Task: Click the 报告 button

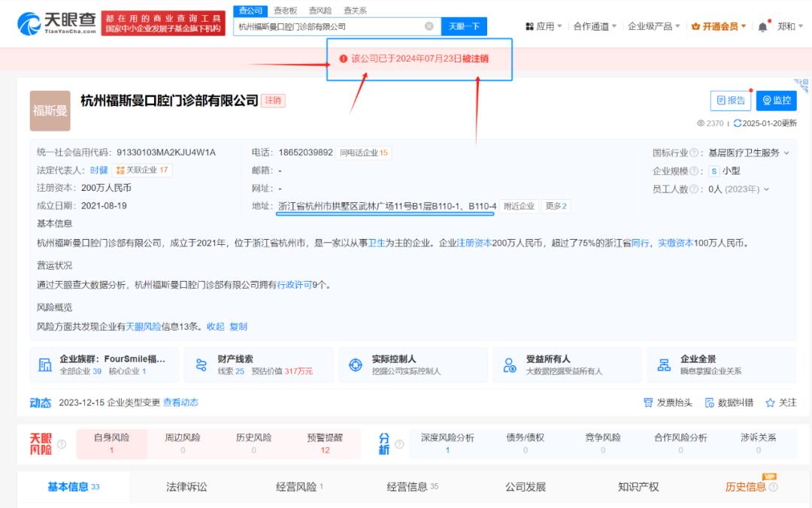Action: 731,101
